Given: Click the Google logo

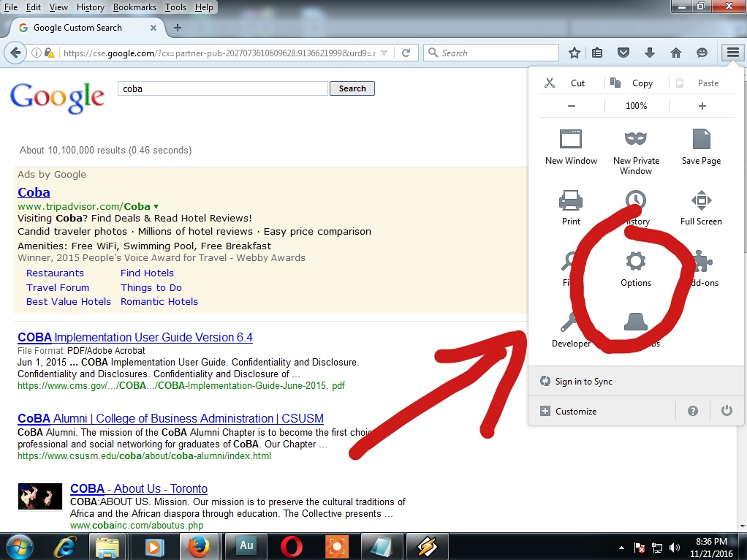Looking at the screenshot, I should tap(57, 98).
